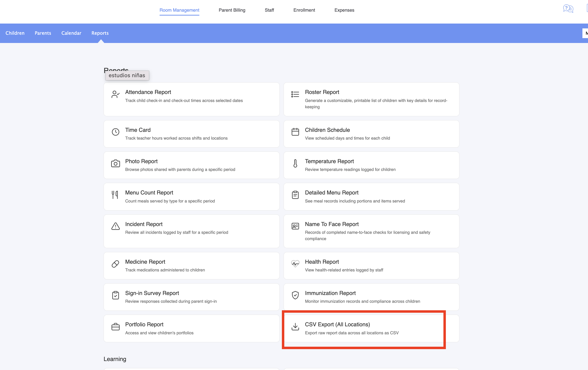Click the Sign-in Survey clipboard-check icon

(x=115, y=295)
